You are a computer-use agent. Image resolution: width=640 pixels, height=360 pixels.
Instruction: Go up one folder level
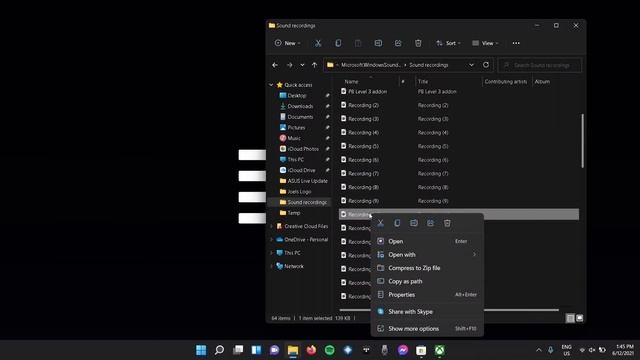point(314,65)
